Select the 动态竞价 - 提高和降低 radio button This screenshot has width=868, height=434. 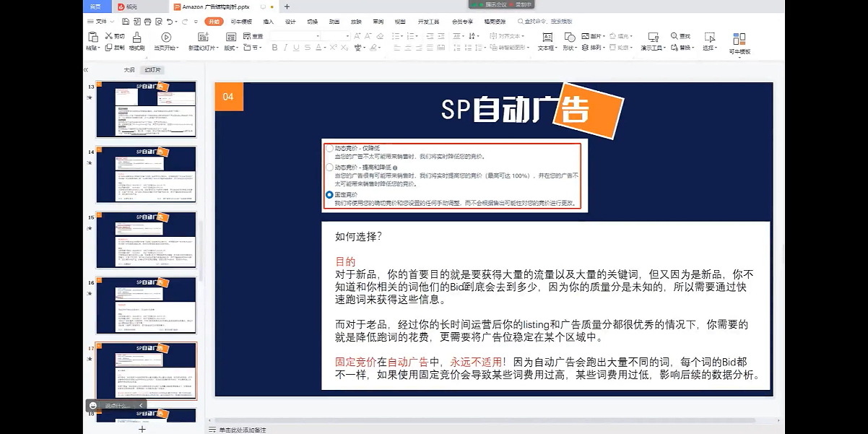click(330, 167)
